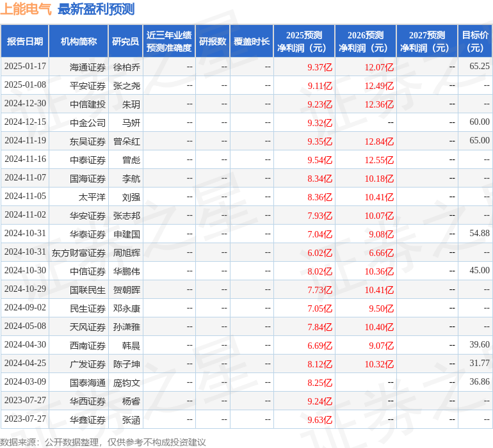Click the 12.07亿 forecast value
The height and width of the screenshot is (448, 493).
click(x=379, y=67)
